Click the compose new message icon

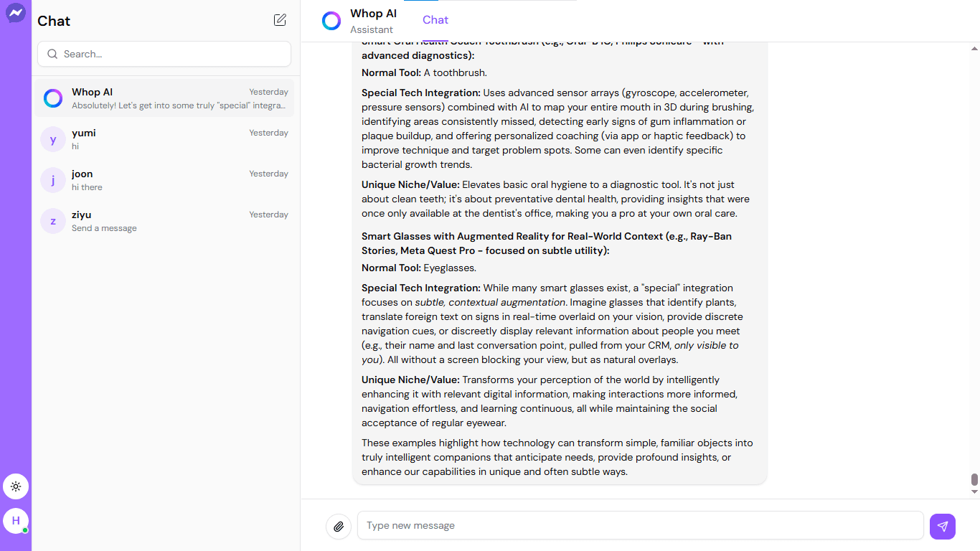point(280,20)
